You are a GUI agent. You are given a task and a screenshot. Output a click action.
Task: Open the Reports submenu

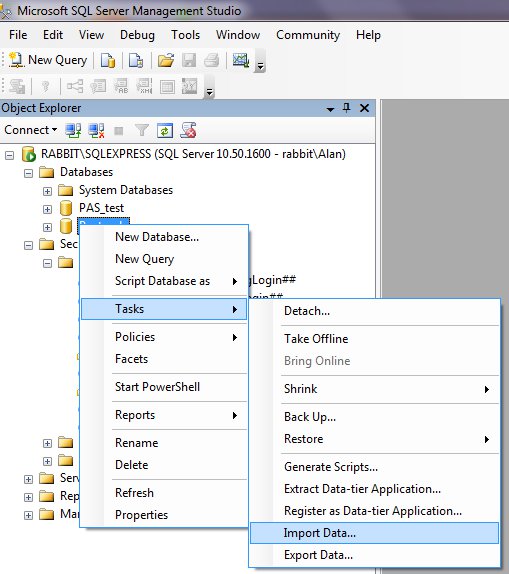click(164, 415)
